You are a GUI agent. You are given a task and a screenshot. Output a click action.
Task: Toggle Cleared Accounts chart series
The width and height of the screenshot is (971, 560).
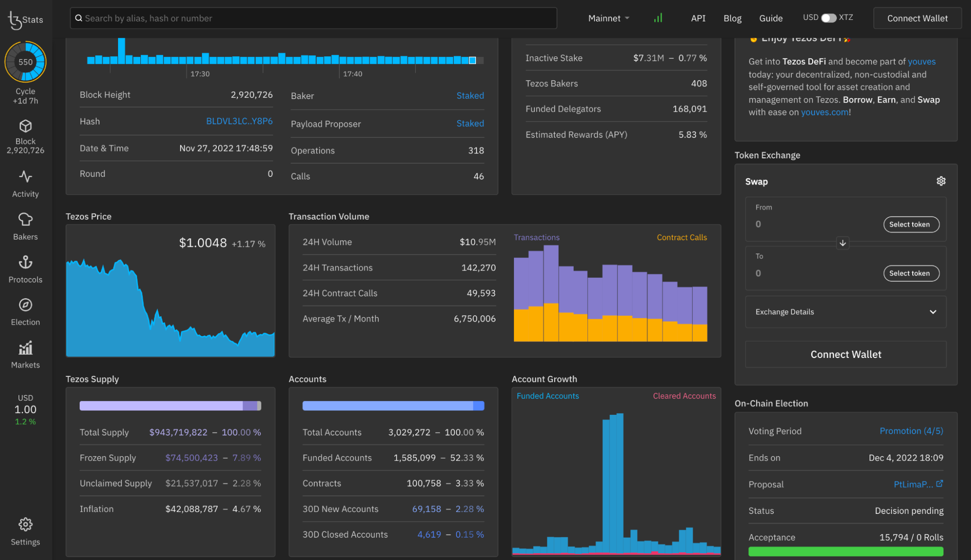point(684,396)
